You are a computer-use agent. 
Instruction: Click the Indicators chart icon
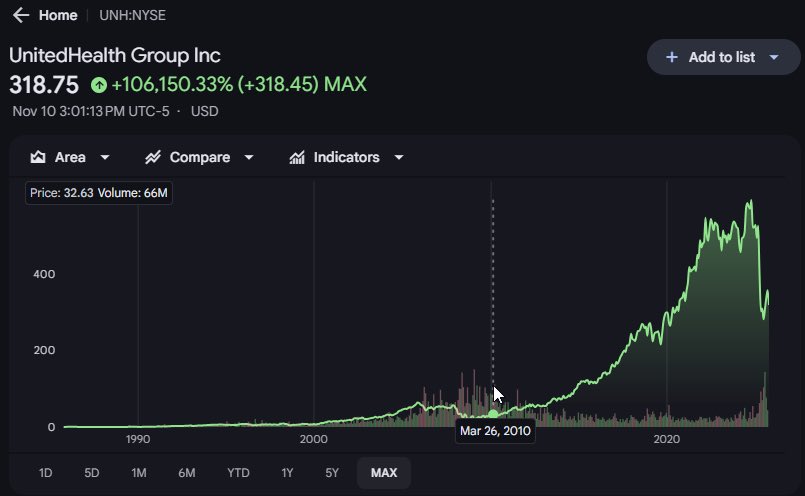pos(297,157)
